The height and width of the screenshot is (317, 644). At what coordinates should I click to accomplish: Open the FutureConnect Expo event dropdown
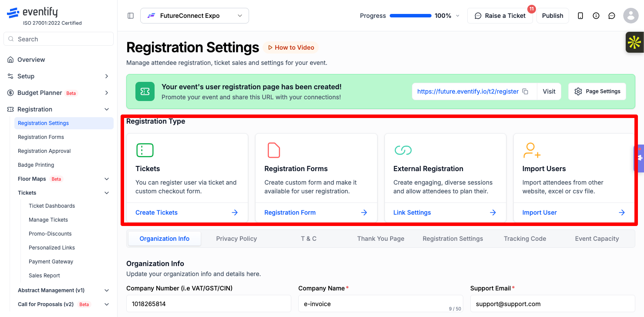195,16
